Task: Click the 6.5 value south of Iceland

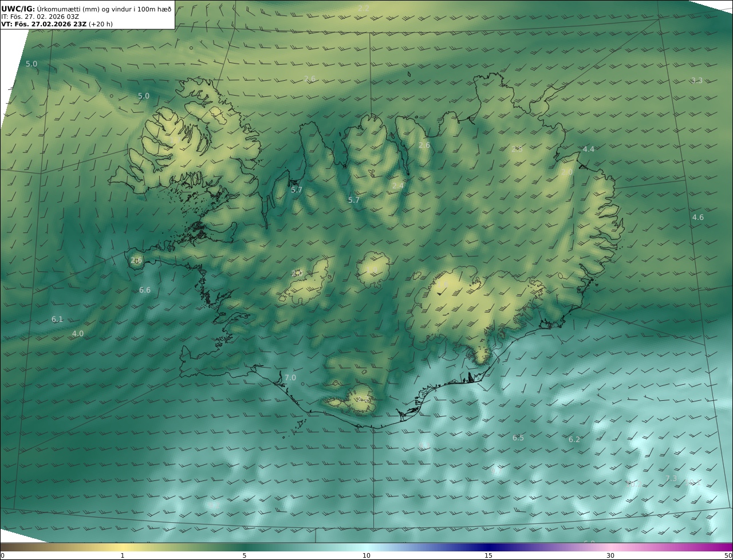Action: (518, 438)
